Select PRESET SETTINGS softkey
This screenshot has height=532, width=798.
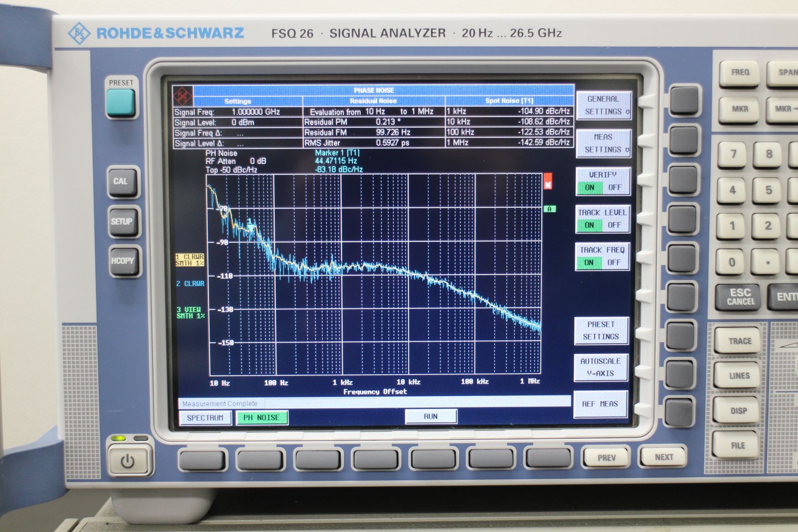coord(601,330)
